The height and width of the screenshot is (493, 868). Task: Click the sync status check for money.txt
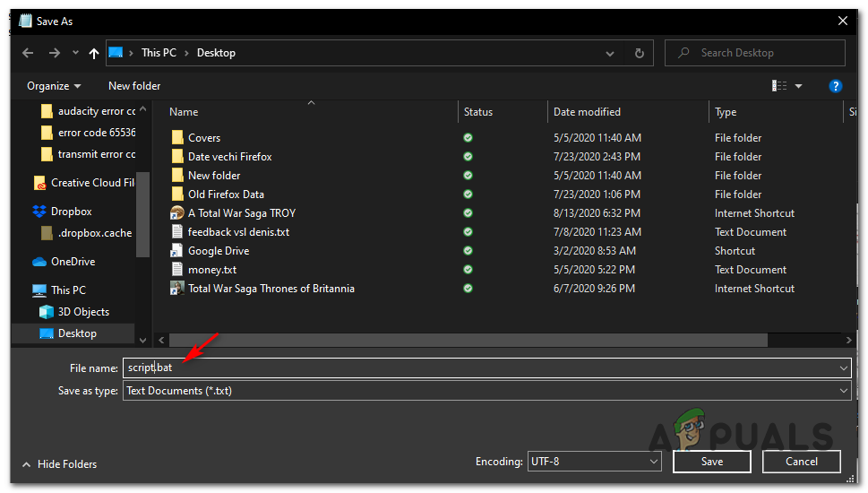click(x=468, y=269)
